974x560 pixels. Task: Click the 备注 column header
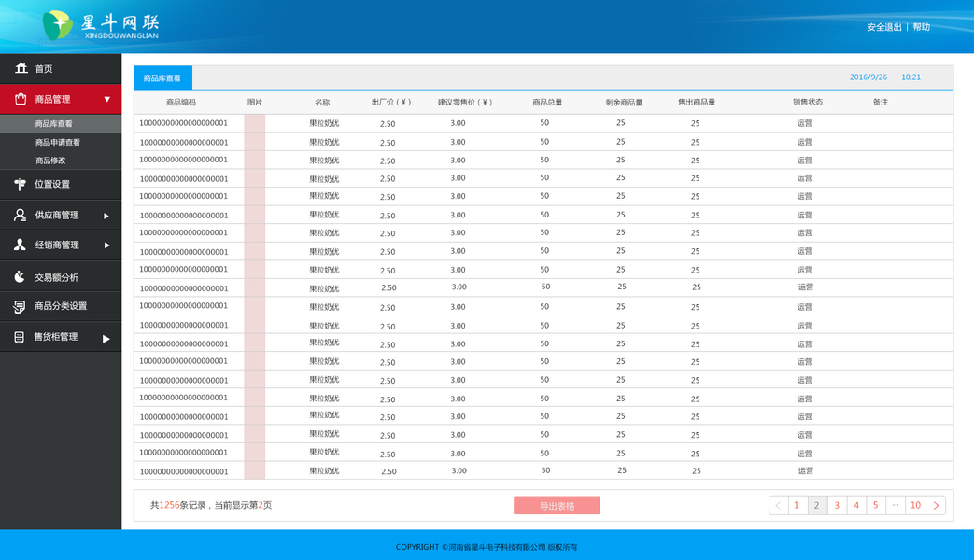click(x=881, y=102)
